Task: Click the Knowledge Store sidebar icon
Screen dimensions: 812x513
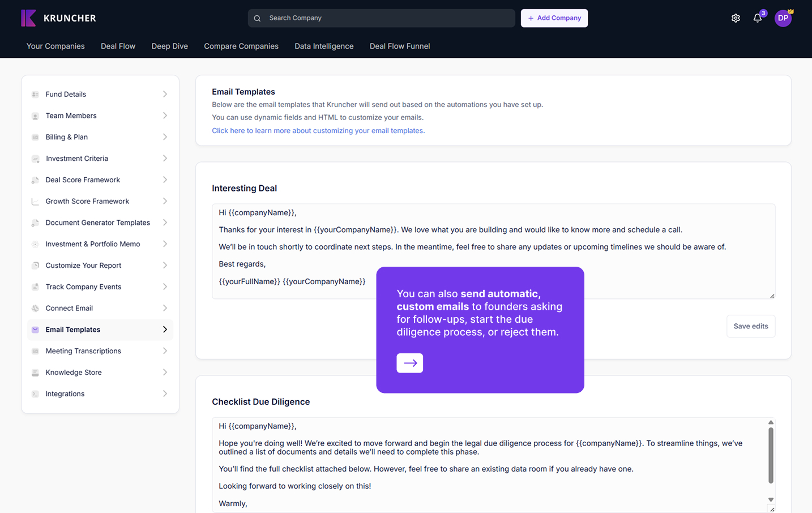Action: 35,373
